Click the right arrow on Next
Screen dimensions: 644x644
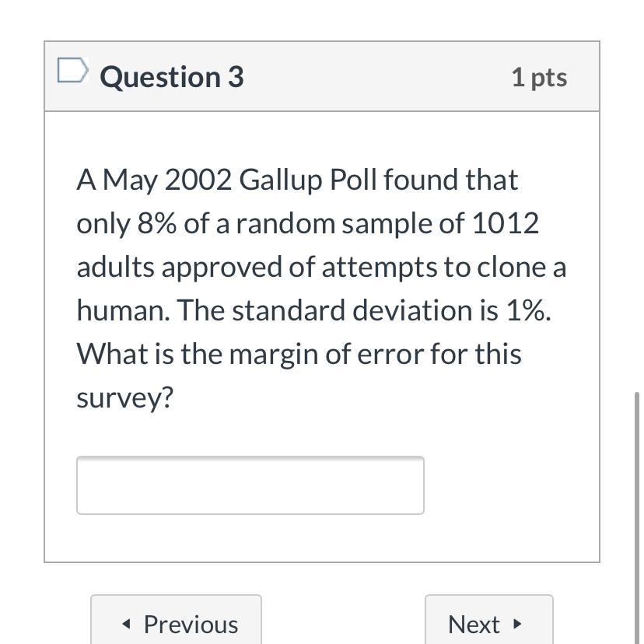[x=516, y=624]
